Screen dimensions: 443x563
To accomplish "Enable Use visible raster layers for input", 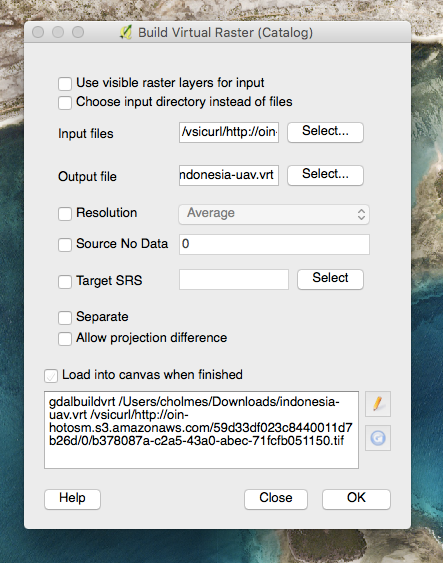I will (65, 84).
